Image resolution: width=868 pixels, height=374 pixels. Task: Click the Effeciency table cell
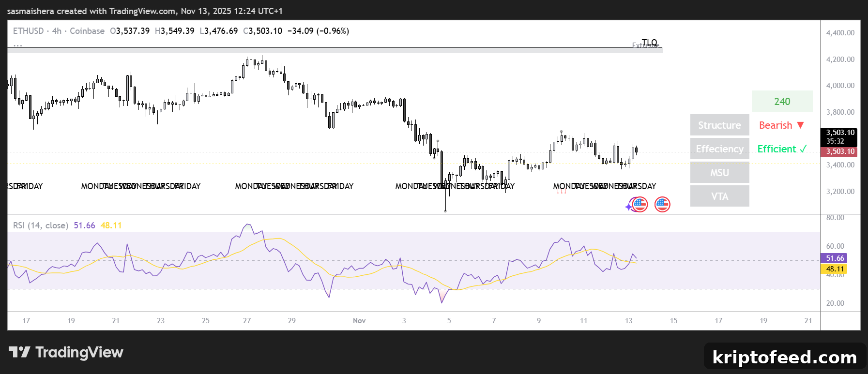click(720, 149)
